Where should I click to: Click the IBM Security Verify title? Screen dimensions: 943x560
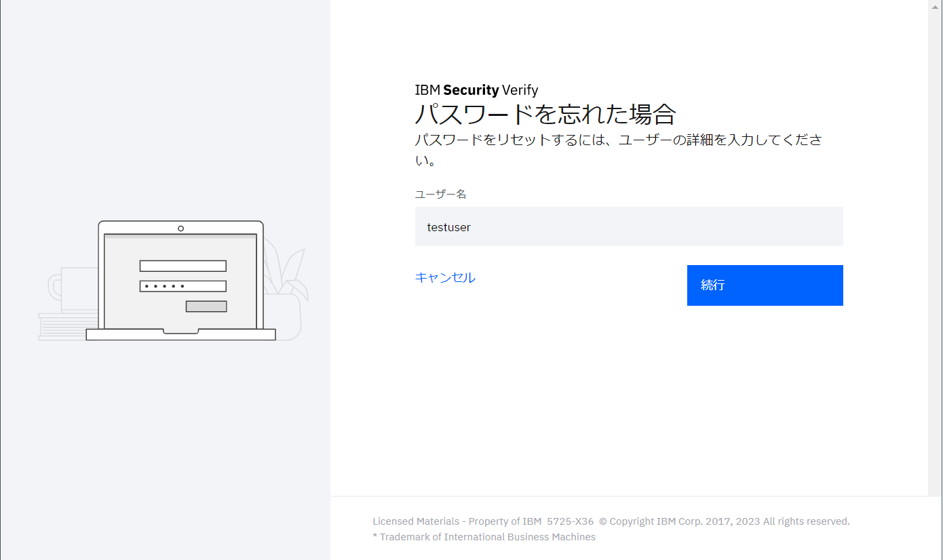pos(476,90)
